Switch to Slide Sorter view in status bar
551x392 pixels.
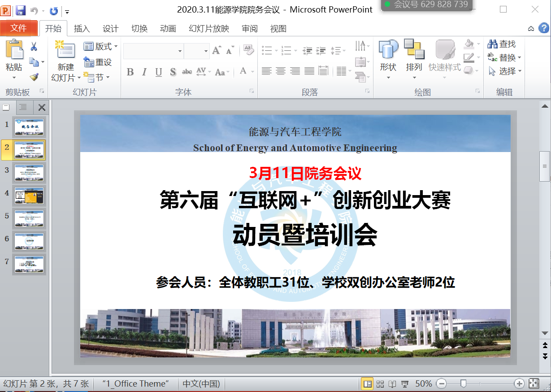pyautogui.click(x=380, y=384)
